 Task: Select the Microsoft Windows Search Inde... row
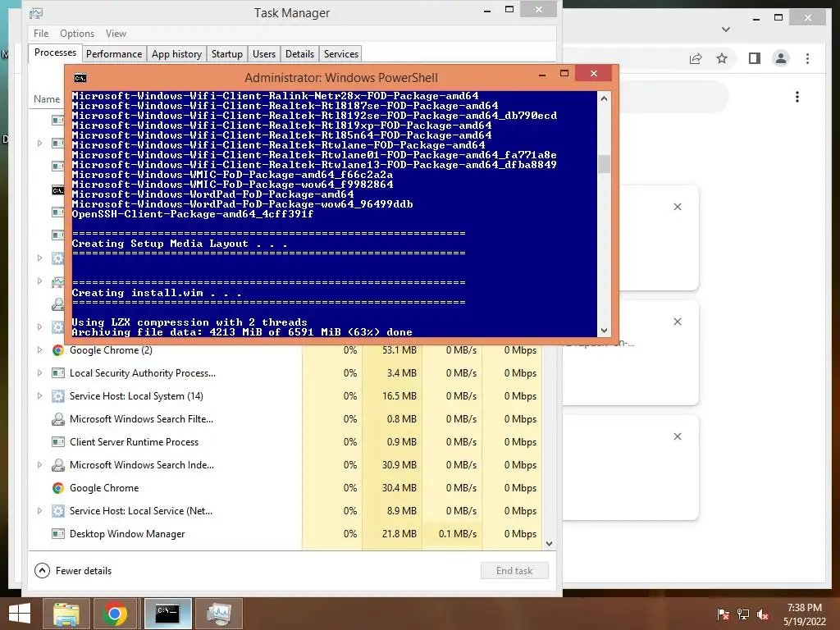[x=285, y=465]
